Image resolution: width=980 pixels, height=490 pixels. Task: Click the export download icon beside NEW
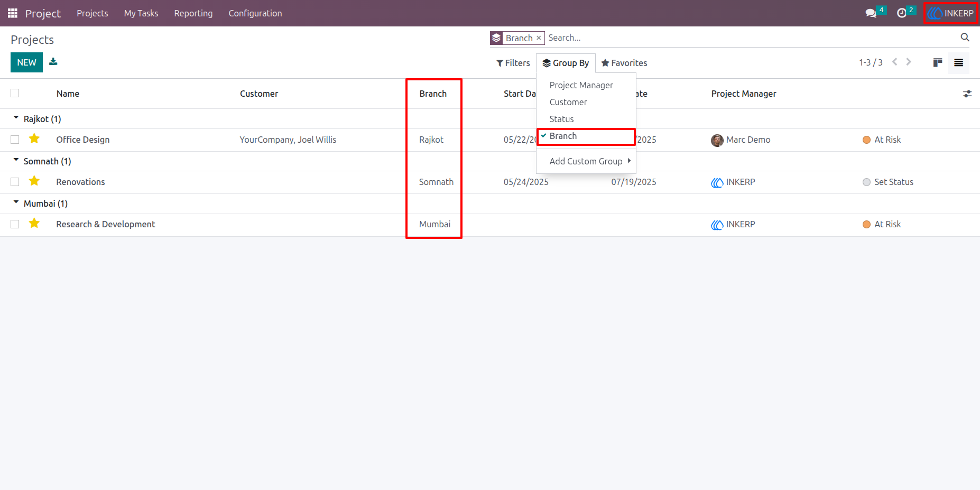pyautogui.click(x=53, y=62)
